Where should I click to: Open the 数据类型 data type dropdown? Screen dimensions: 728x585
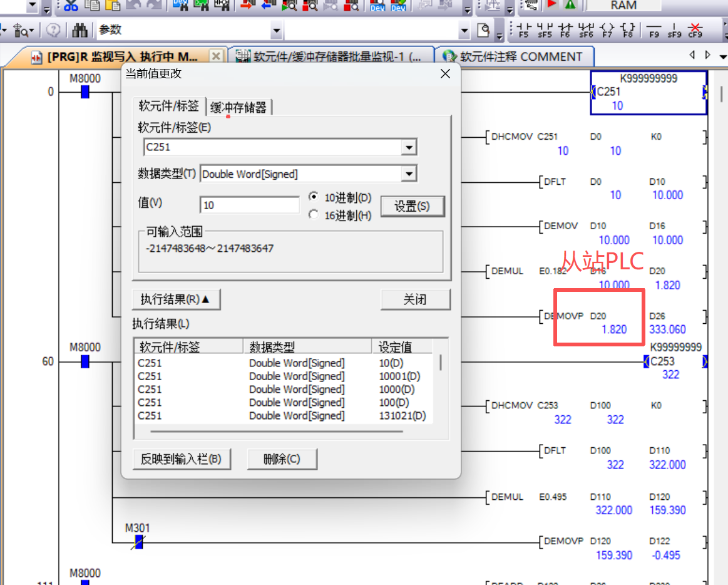[409, 174]
